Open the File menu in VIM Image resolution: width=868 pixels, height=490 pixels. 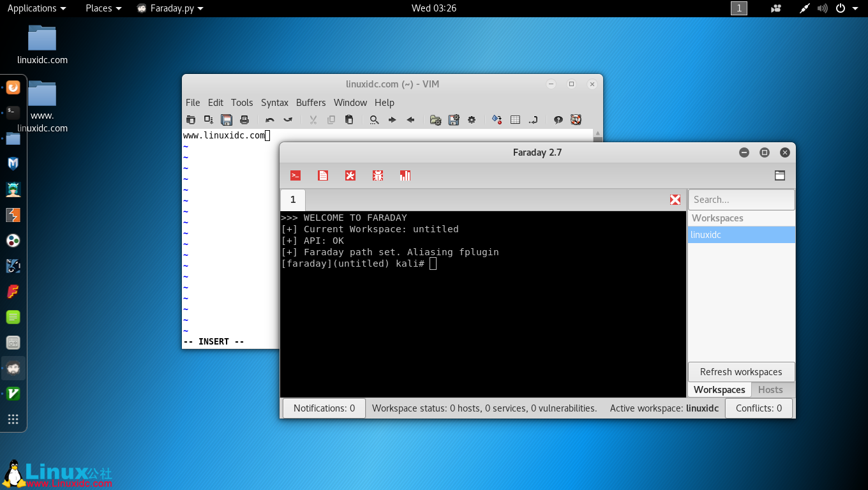coord(193,103)
